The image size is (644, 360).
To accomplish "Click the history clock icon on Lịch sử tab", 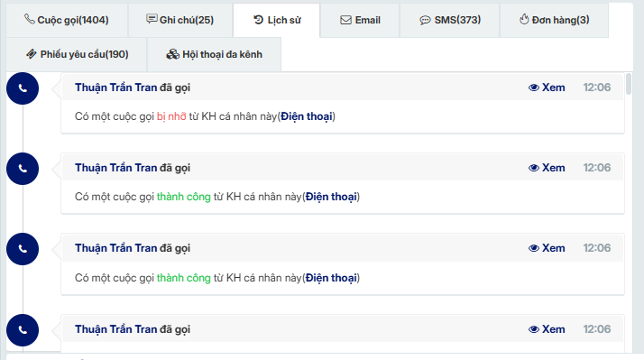I will click(258, 20).
